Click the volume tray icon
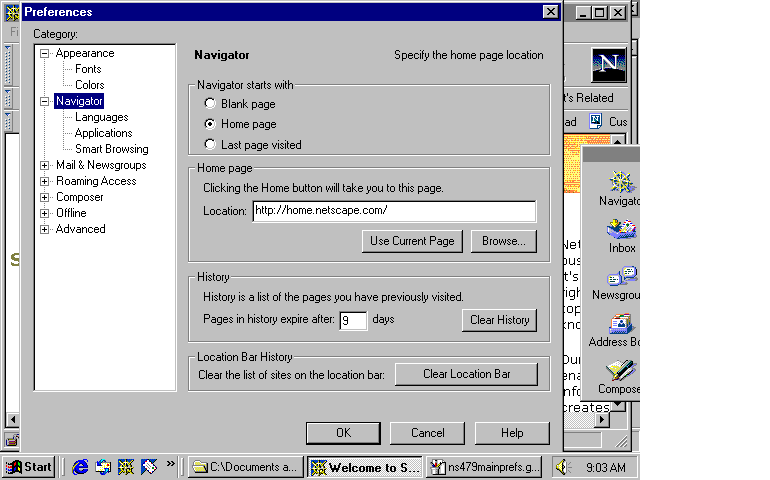This screenshot has width=770, height=480. coord(562,467)
